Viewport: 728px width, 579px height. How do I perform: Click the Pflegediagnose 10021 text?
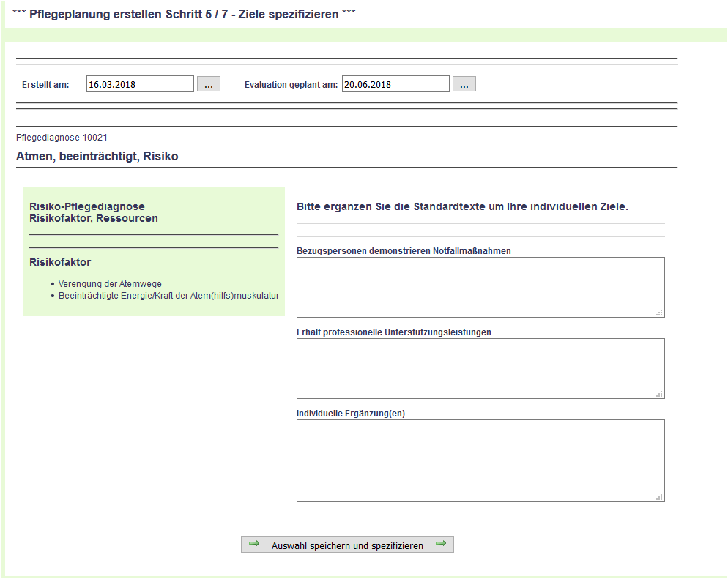[x=62, y=138]
